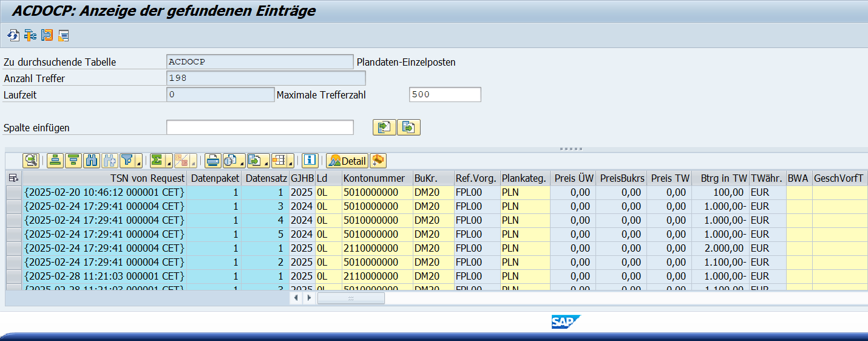This screenshot has height=341, width=868.
Task: Click the Ref.Vorg. column header
Action: 476,178
